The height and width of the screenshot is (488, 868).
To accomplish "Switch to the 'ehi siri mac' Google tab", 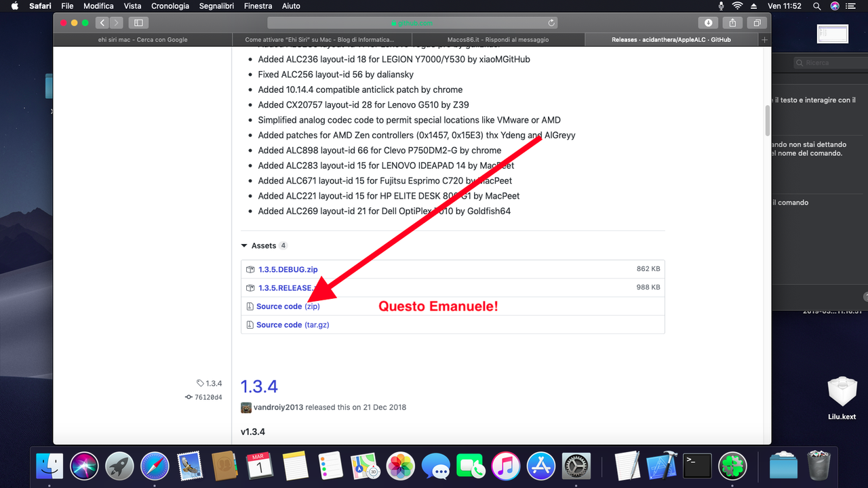I will 142,40.
